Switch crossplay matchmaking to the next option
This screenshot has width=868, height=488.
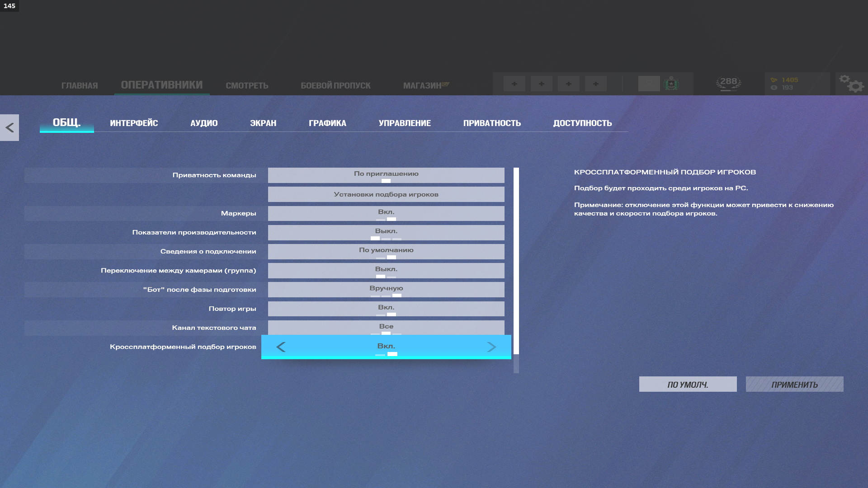coord(491,347)
